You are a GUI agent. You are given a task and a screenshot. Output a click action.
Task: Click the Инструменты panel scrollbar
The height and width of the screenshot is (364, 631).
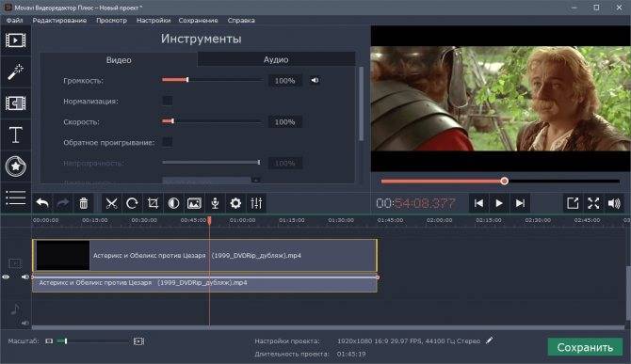pos(361,103)
